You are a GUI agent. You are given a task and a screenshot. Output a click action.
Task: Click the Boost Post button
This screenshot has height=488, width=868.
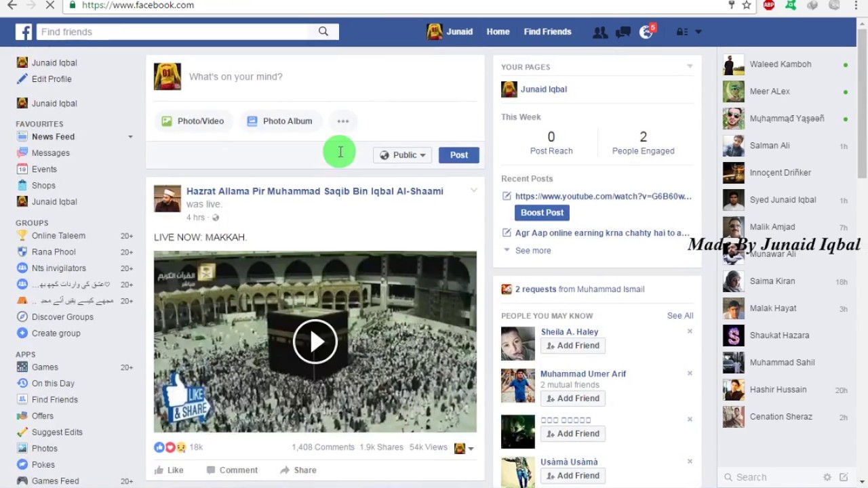[542, 213]
